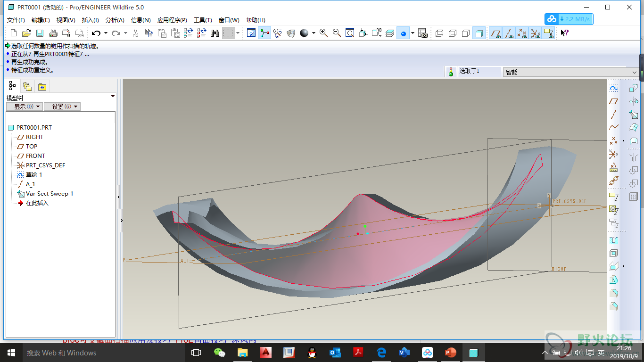Switch to the favorites tab
Screen dimensions: 644x362
click(42, 87)
